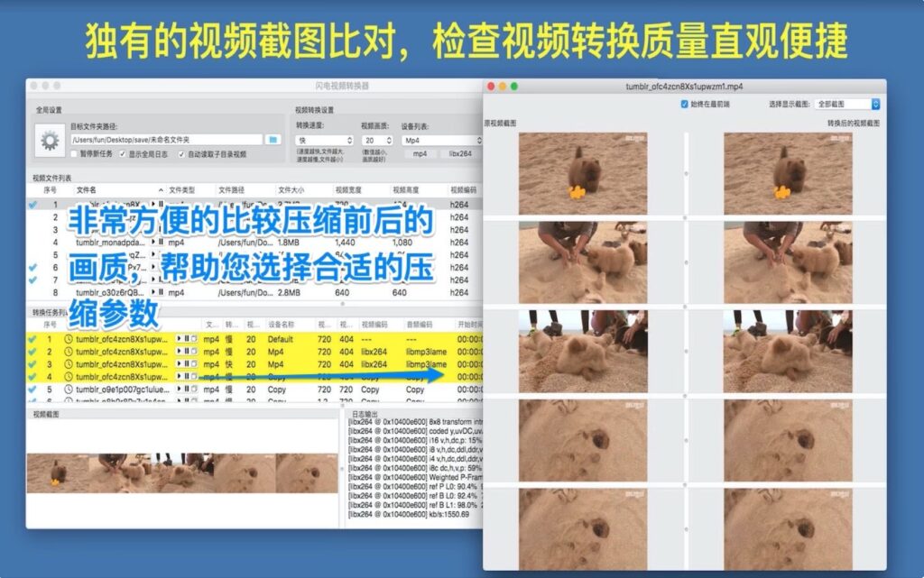924x578 pixels.
Task: Uncheck the 显示全局日志 checkbox
Action: (x=122, y=154)
